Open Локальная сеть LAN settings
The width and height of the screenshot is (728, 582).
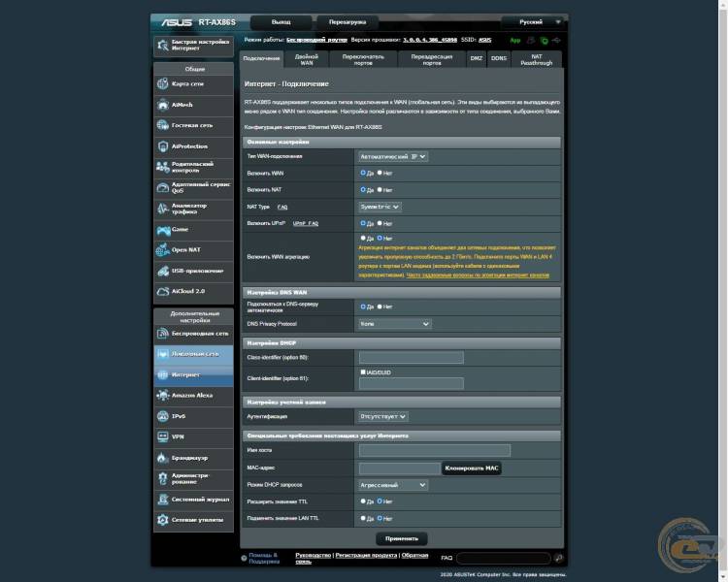coord(193,354)
